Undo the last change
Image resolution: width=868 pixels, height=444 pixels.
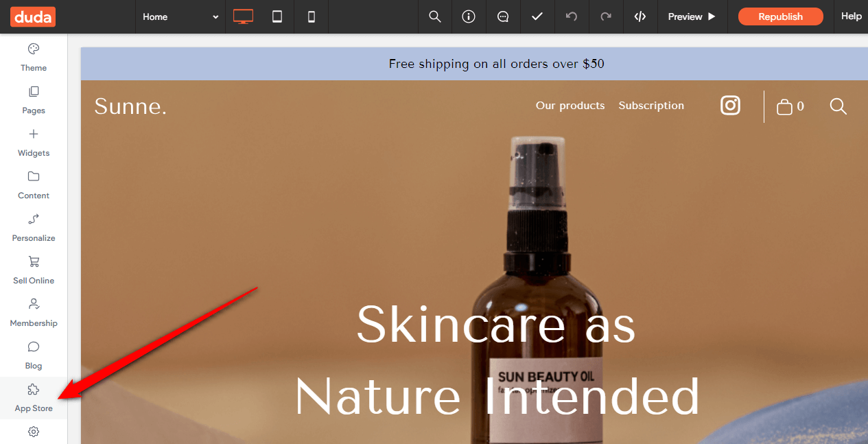coord(572,16)
